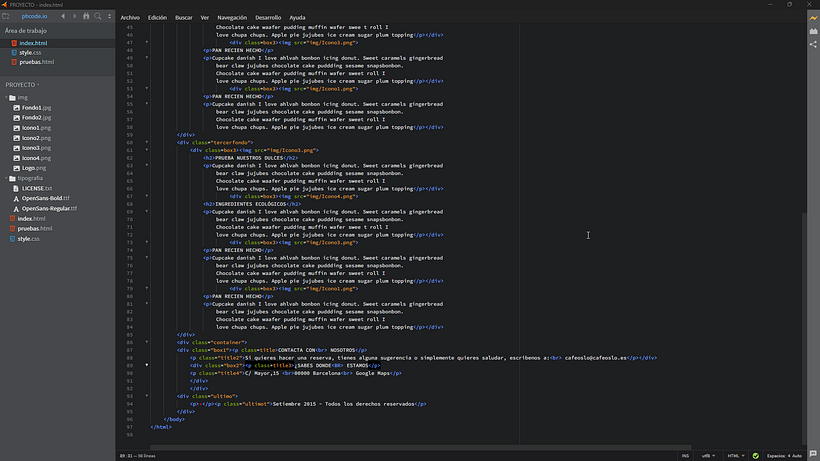The image size is (820, 461).
Task: Open the Extension Manager icon
Action: click(x=813, y=31)
